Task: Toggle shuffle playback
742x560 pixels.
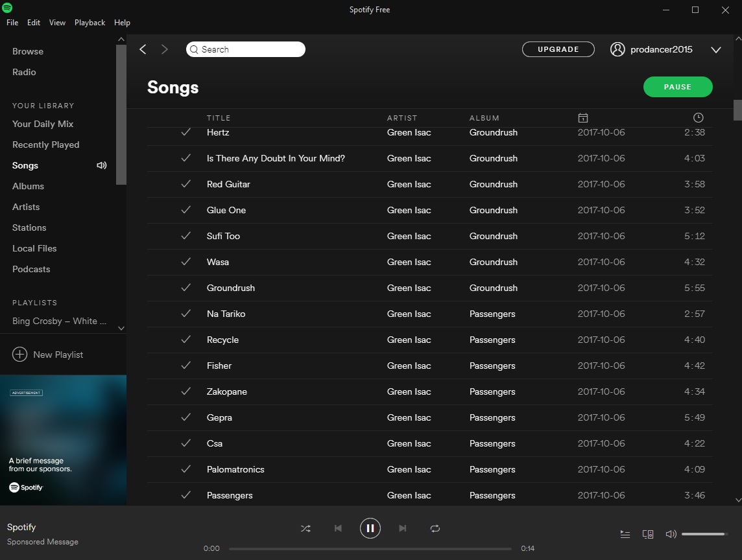Action: coord(305,528)
